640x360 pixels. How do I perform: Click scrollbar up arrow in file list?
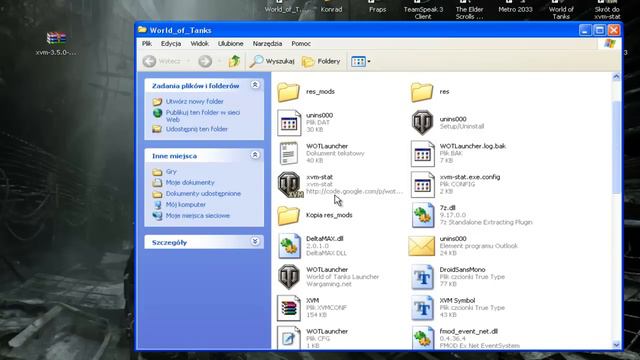(616, 77)
